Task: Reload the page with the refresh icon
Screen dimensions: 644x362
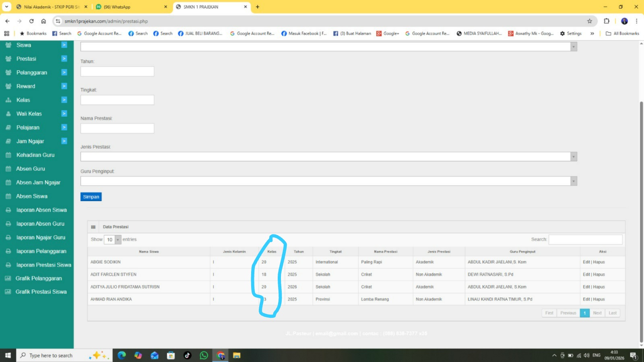Action: (x=31, y=21)
